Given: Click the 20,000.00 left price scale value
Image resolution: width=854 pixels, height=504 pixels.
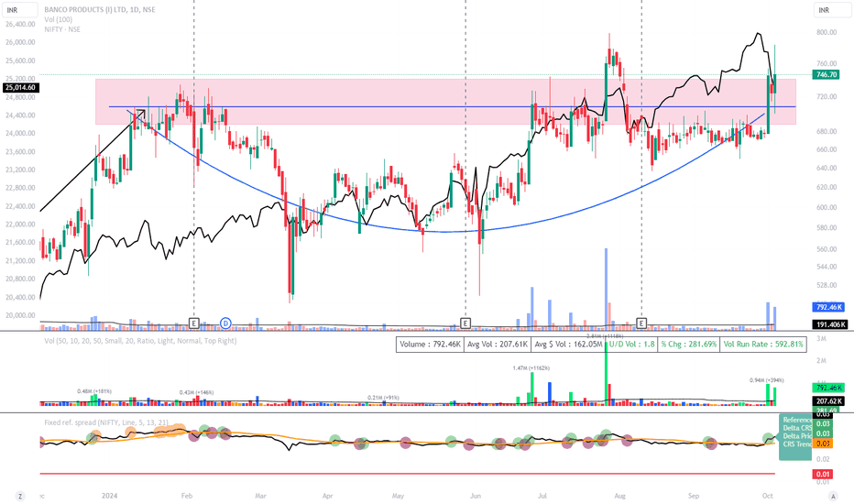Looking at the screenshot, I should click(x=20, y=315).
